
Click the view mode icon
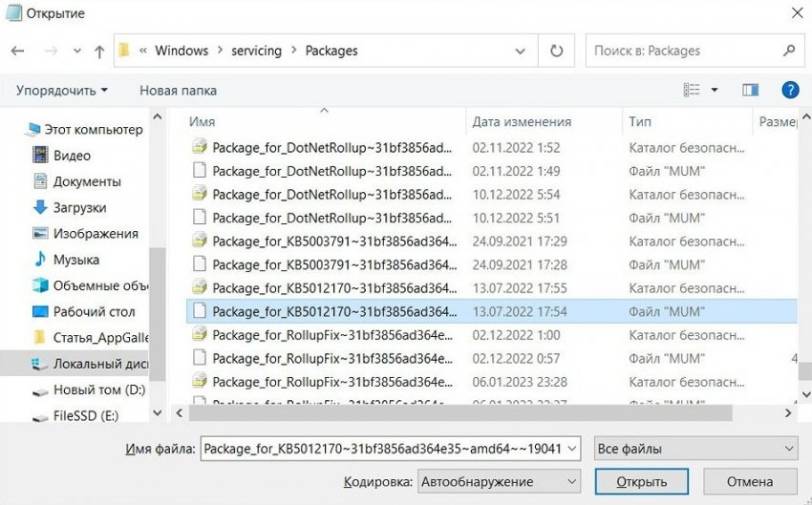click(x=692, y=90)
